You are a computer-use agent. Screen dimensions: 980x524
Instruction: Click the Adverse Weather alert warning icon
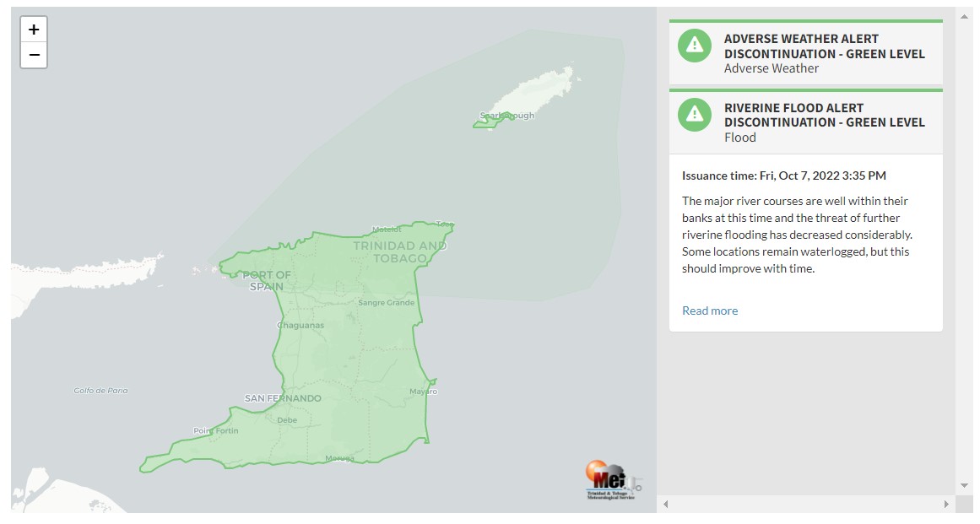[695, 46]
